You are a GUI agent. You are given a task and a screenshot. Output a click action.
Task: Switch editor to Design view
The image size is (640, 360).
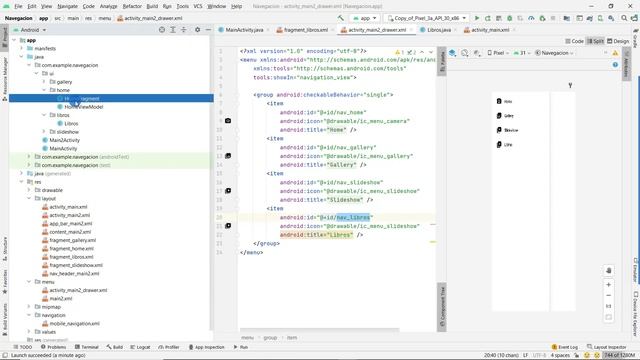[618, 41]
